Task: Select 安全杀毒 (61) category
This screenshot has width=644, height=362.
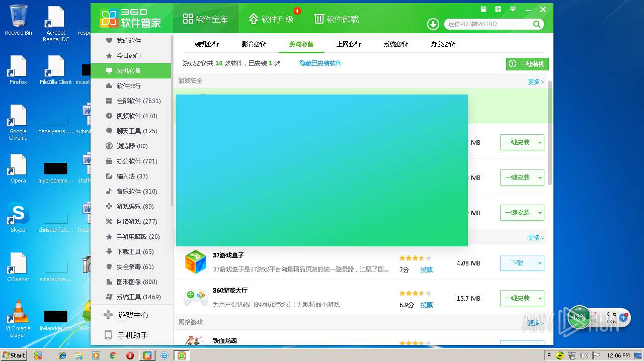Action: click(131, 266)
